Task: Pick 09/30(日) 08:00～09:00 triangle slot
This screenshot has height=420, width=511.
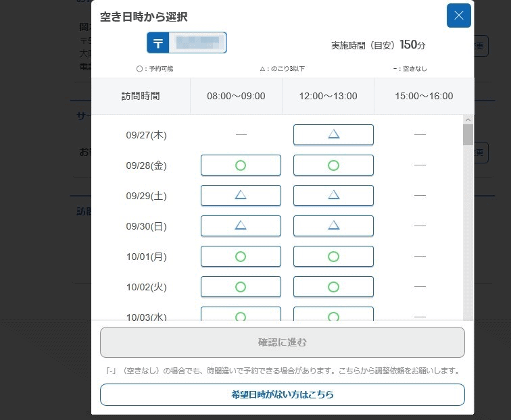Action: coord(241,226)
